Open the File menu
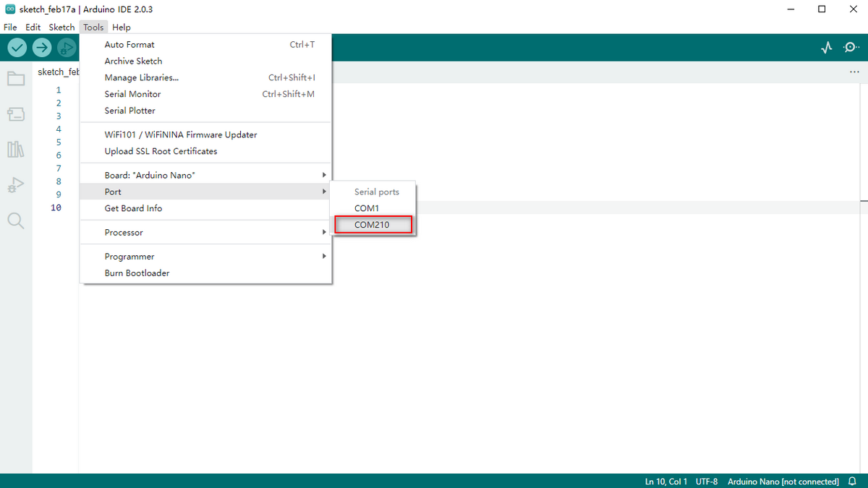This screenshot has height=488, width=868. pyautogui.click(x=10, y=27)
